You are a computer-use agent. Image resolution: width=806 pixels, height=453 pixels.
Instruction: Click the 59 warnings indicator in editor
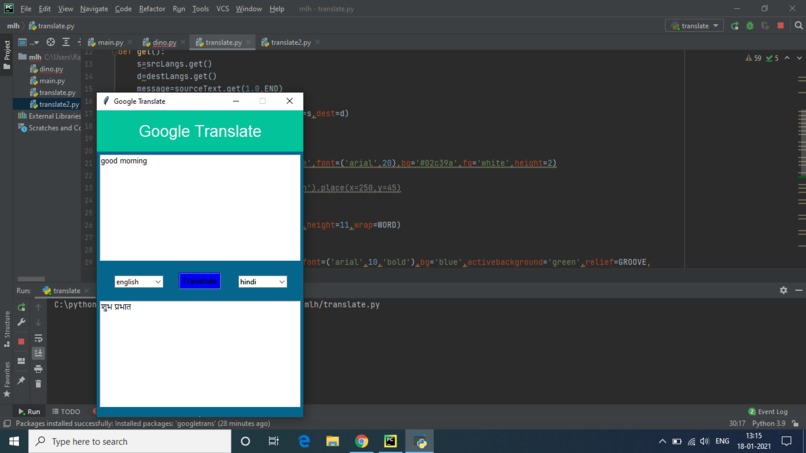tap(754, 58)
